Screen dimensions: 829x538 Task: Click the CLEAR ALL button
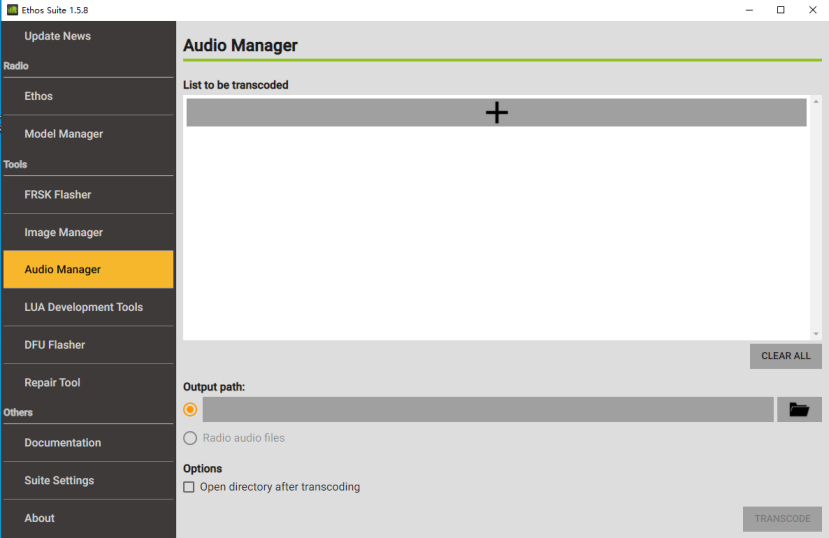(x=786, y=356)
